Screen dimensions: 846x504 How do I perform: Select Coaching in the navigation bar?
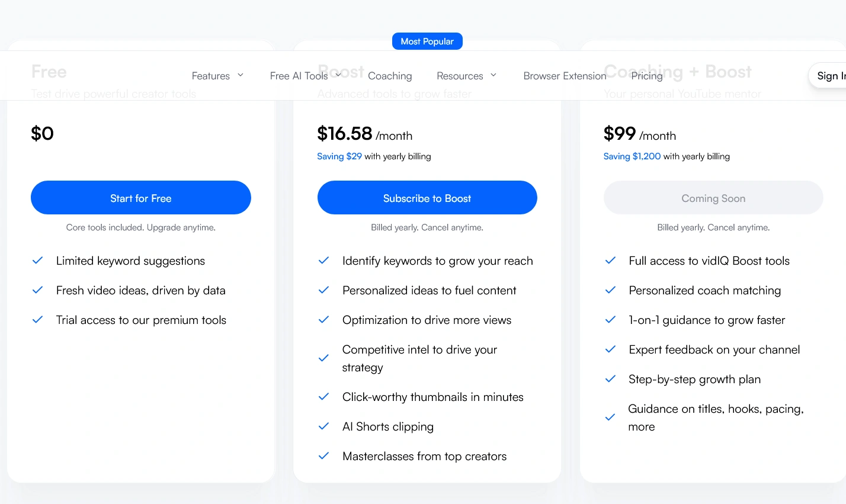coord(390,76)
